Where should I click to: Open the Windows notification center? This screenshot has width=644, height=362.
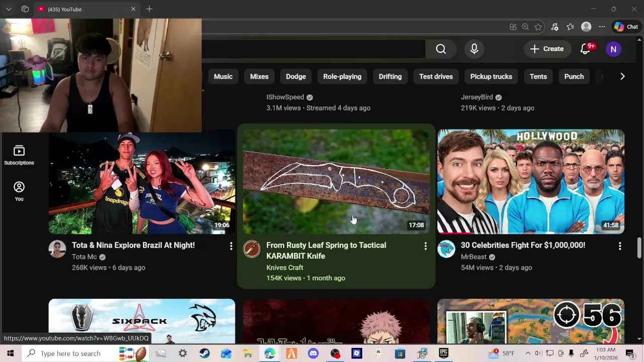(629, 353)
